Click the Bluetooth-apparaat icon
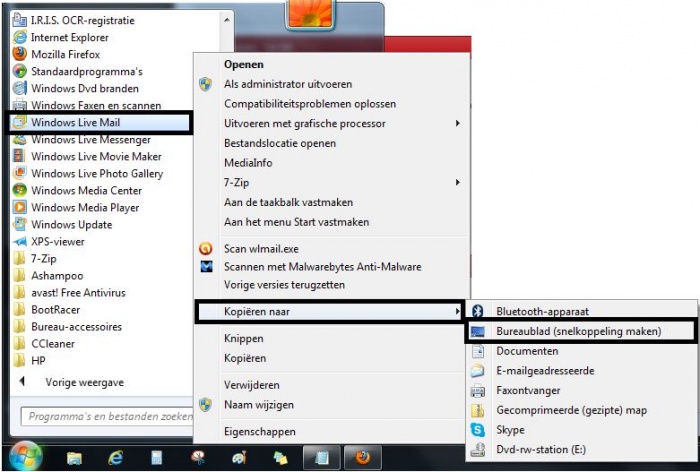Screen dimensions: 700x472 478,311
